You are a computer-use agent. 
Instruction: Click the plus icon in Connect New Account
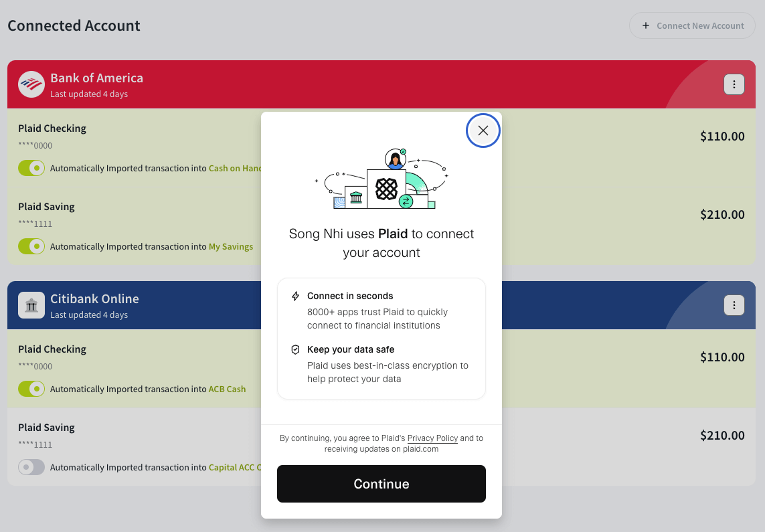645,25
